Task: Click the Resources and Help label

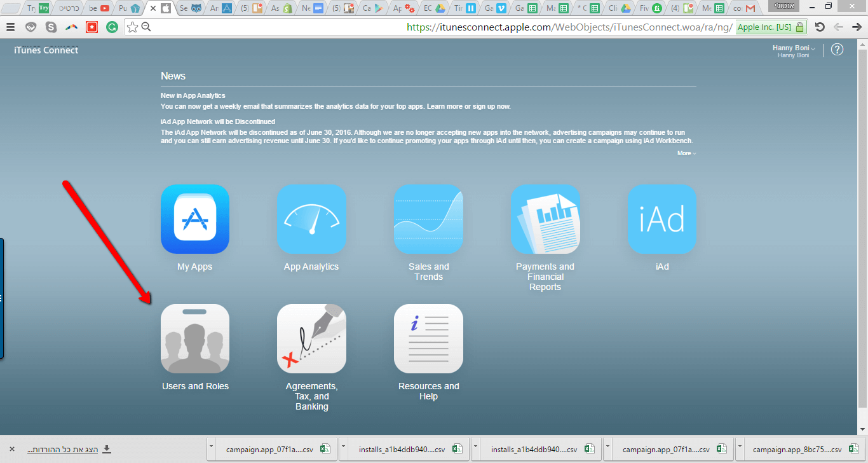Action: (x=429, y=391)
